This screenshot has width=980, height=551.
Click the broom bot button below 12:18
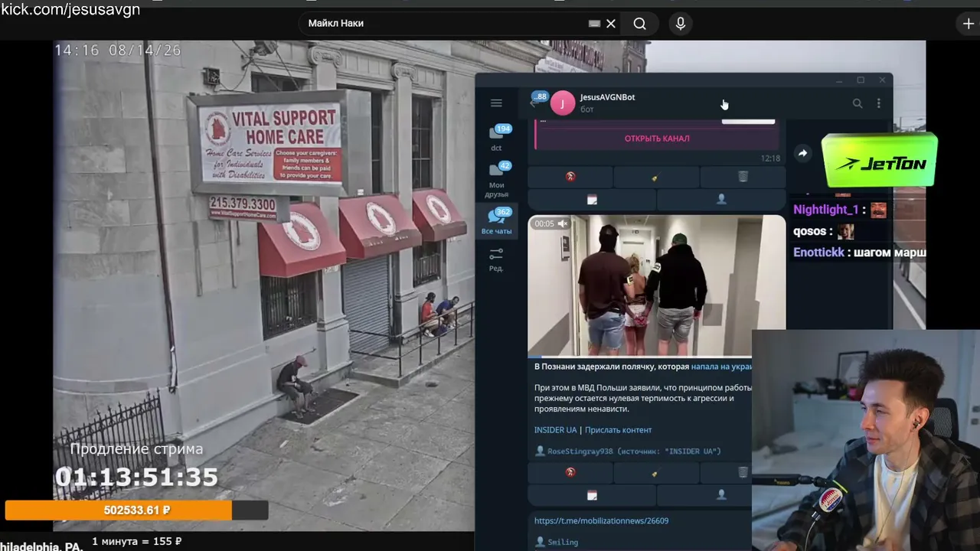pos(656,177)
